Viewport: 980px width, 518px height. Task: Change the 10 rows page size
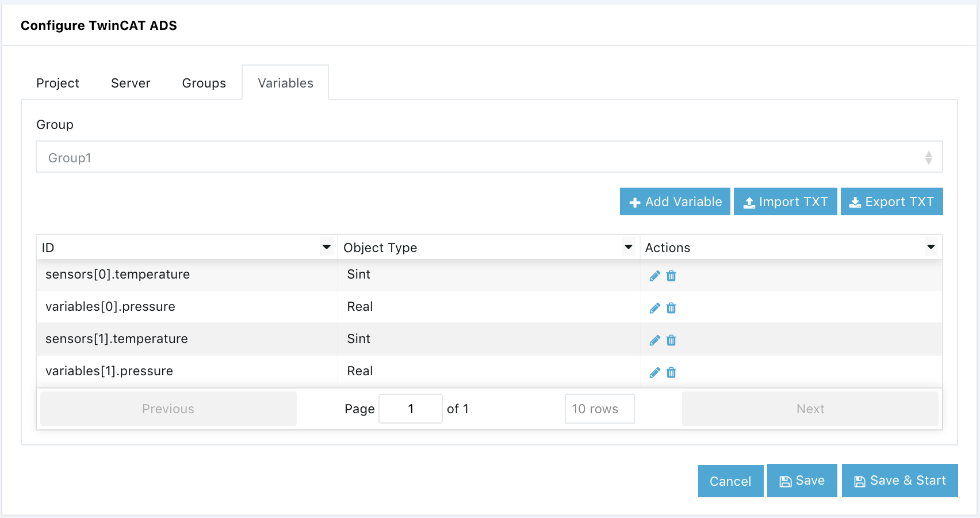[x=599, y=409]
